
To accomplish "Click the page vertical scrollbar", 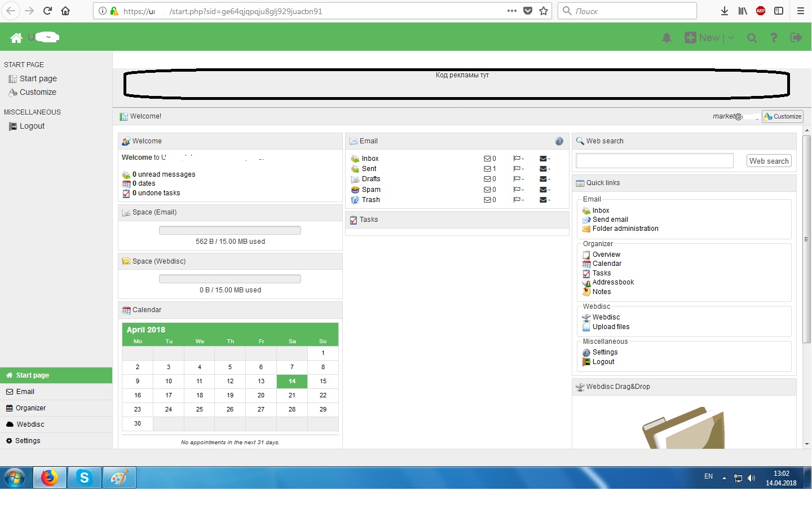I will tap(807, 239).
